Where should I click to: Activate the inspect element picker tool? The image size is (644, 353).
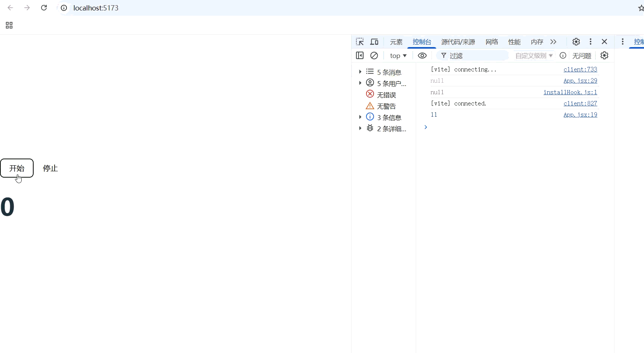pos(360,42)
